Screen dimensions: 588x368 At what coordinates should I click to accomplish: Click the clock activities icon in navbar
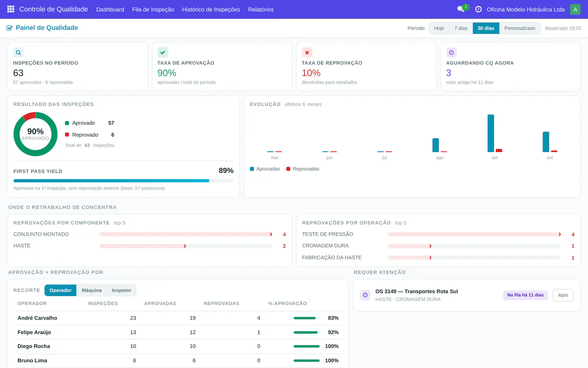479,9
